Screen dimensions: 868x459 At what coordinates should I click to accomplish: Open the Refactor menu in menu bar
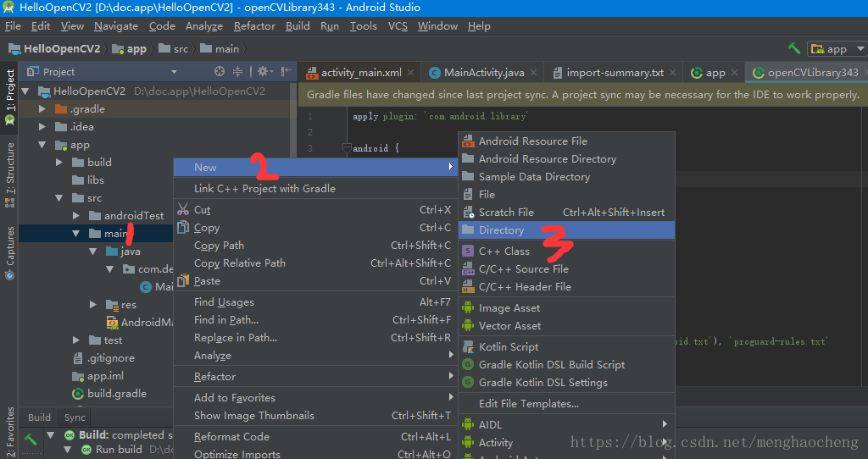(x=254, y=26)
